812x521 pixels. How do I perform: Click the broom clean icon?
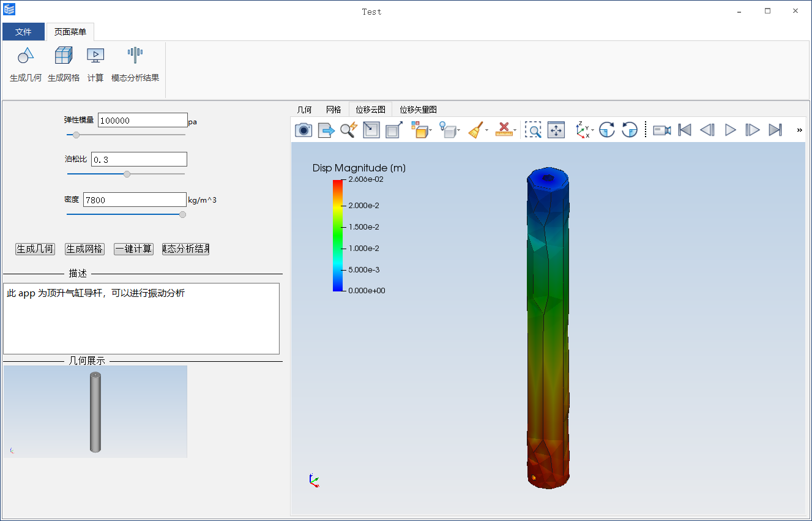(475, 130)
